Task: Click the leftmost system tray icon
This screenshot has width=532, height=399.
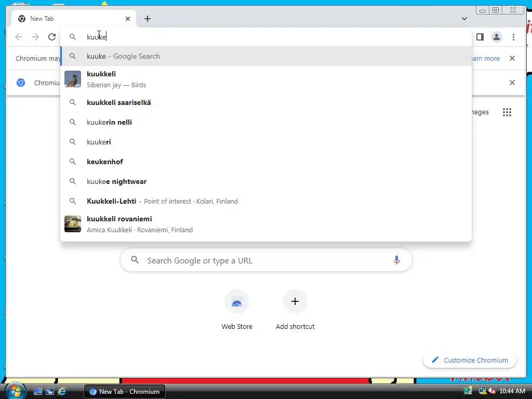Action: click(468, 391)
